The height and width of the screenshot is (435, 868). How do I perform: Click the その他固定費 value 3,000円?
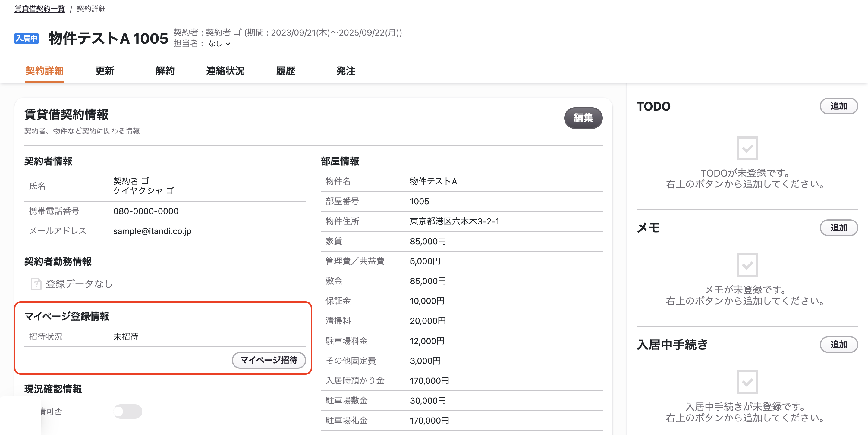point(425,361)
